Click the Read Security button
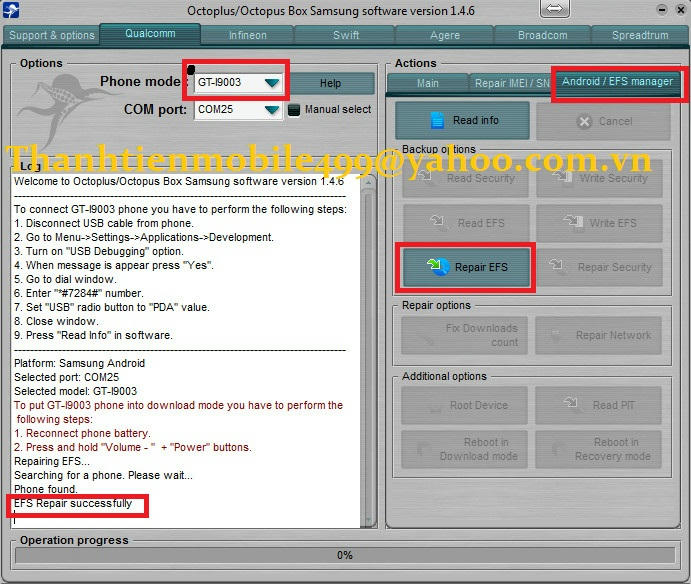Viewport: 691px width, 584px height. point(465,178)
